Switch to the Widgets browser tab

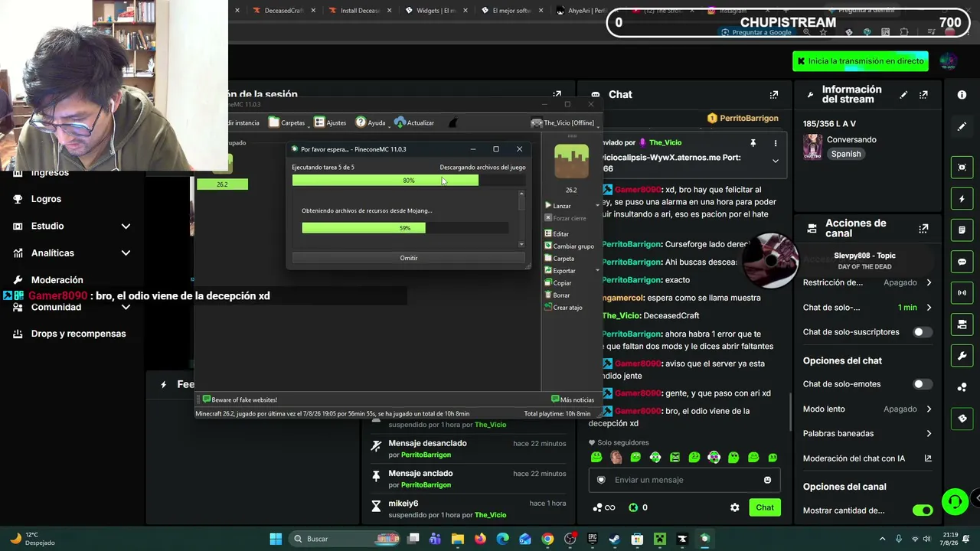click(436, 11)
